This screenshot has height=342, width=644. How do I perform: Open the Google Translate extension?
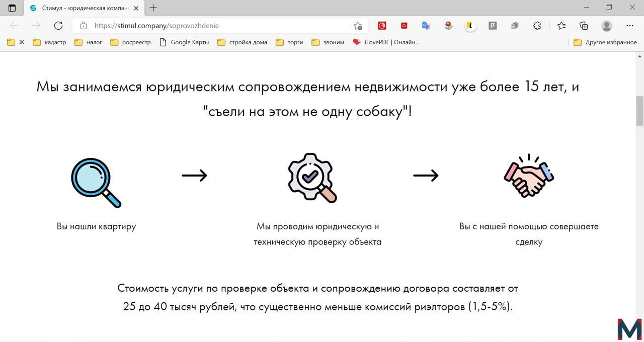426,26
